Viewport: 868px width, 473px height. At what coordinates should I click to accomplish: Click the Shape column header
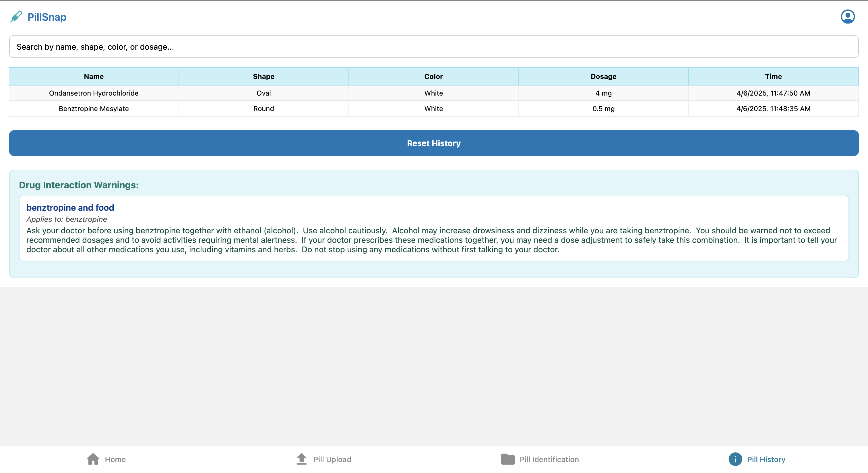point(263,76)
